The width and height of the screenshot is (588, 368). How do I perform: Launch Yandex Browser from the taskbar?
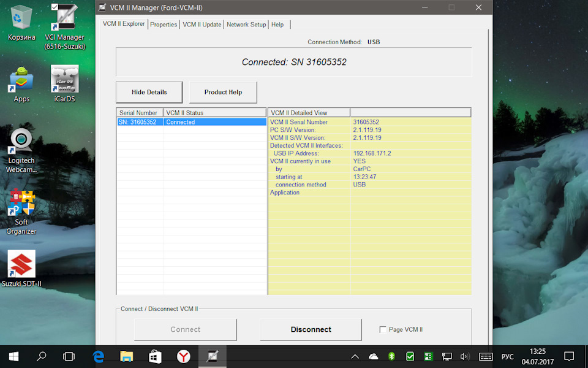(184, 356)
